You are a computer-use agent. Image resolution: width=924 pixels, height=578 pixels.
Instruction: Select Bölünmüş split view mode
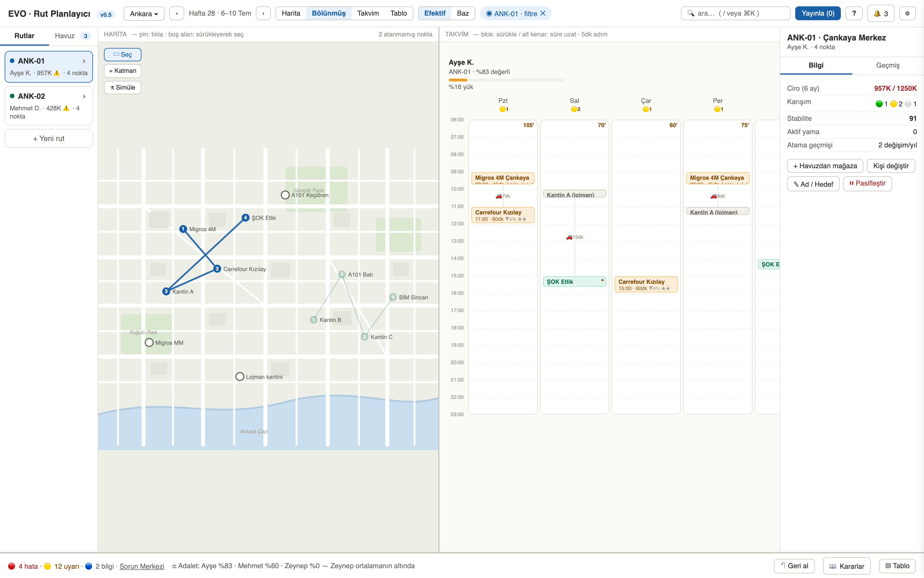[328, 13]
